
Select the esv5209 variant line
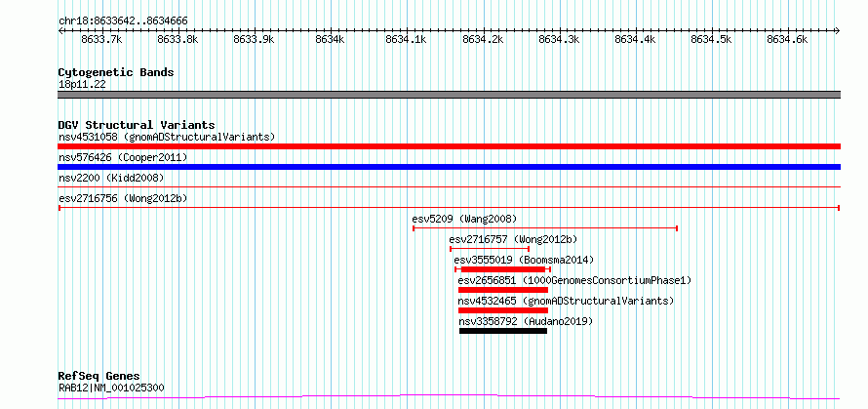545,228
